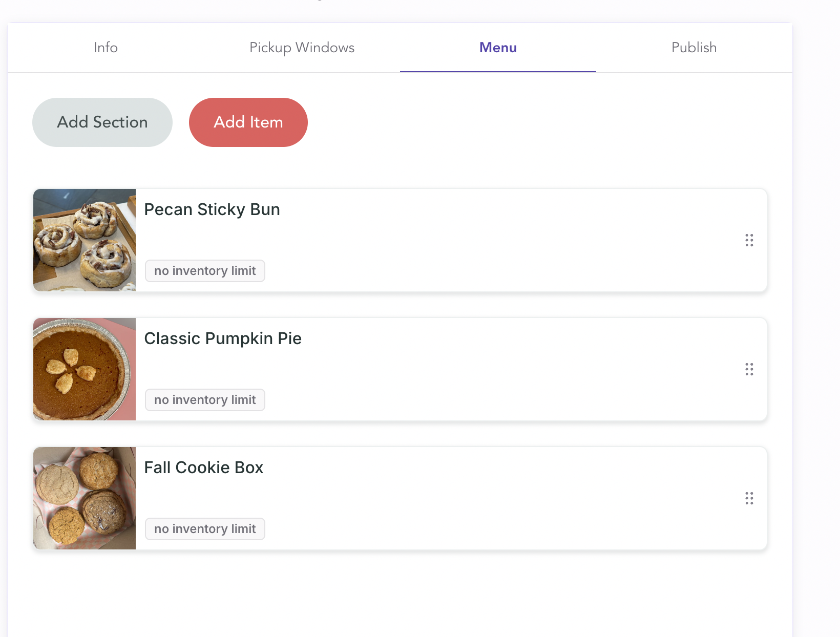Select the Menu tab
840x637 pixels.
point(498,48)
